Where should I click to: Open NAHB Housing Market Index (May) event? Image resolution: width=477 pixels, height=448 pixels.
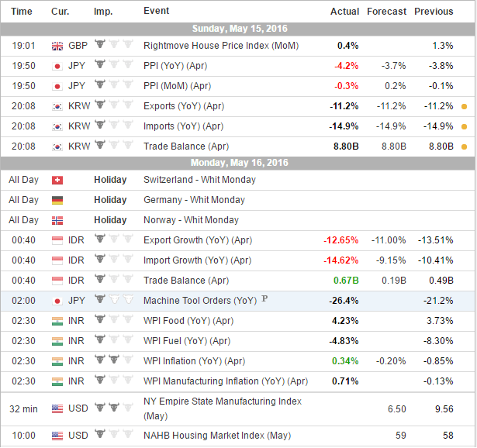click(x=217, y=436)
